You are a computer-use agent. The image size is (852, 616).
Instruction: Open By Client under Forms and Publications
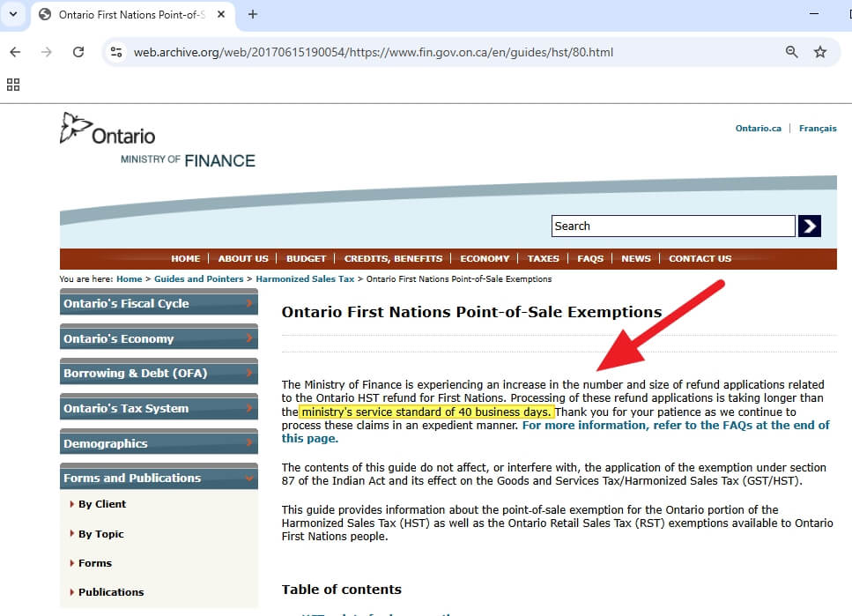[x=101, y=504]
